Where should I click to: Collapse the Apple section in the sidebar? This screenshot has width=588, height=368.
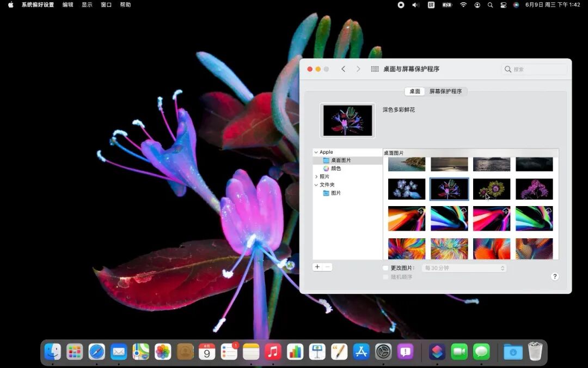point(316,152)
